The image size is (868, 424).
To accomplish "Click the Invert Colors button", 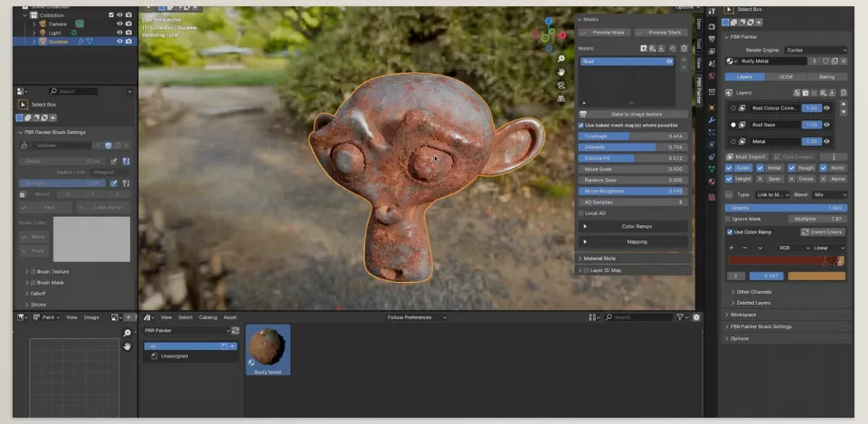I will (x=823, y=232).
